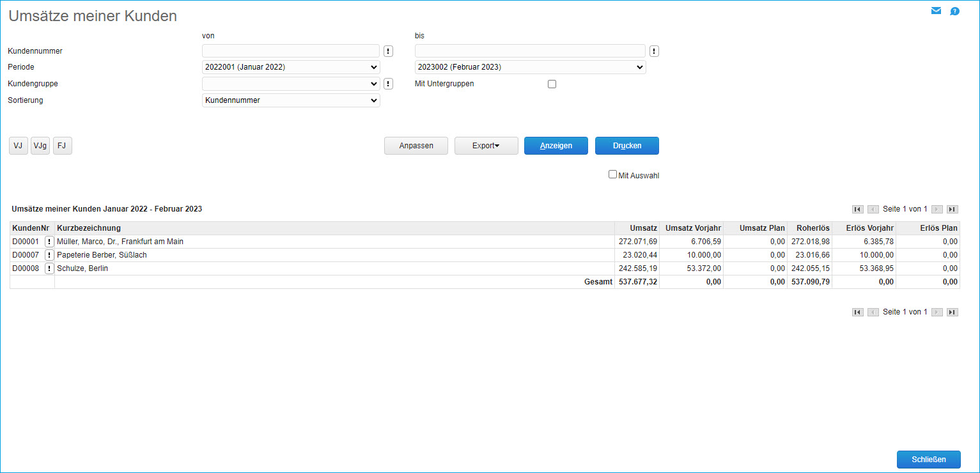This screenshot has width=980, height=473.
Task: Click lookup icon beside Kundengruppe dropdown
Action: click(388, 84)
